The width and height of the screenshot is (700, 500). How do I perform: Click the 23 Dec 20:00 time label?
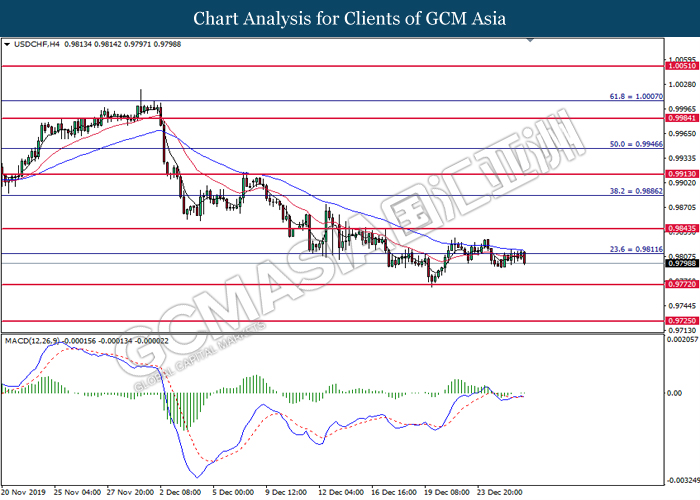tap(499, 492)
